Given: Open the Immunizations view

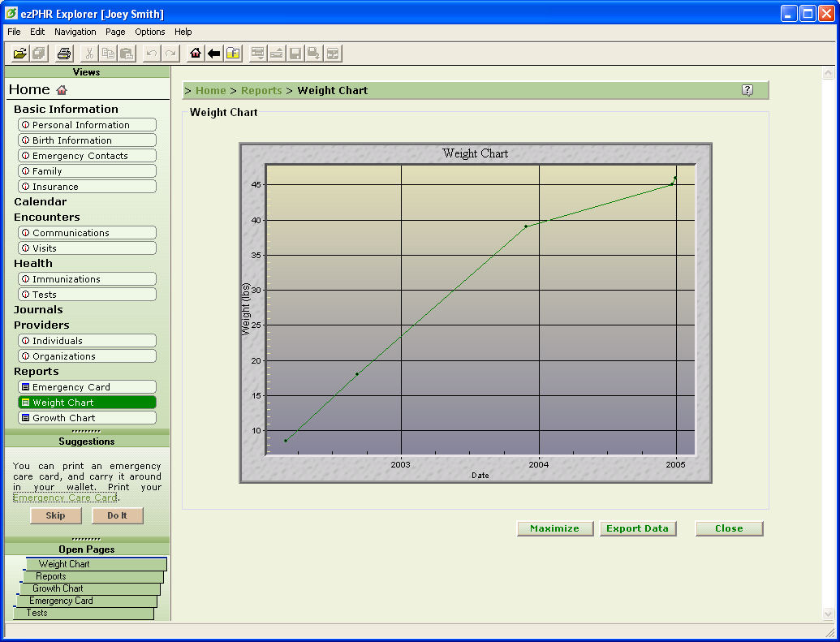Looking at the screenshot, I should click(88, 279).
